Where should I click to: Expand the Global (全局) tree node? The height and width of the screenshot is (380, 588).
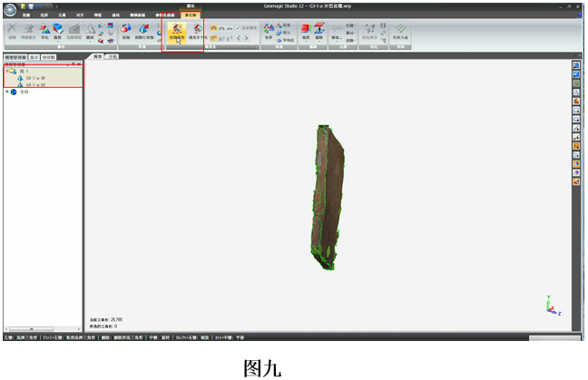[x=7, y=92]
